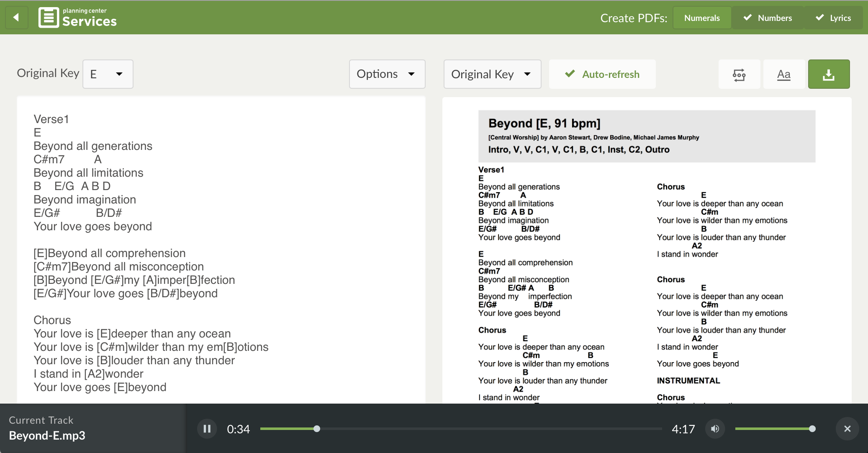Click the Chorus line in the editor

52,320
